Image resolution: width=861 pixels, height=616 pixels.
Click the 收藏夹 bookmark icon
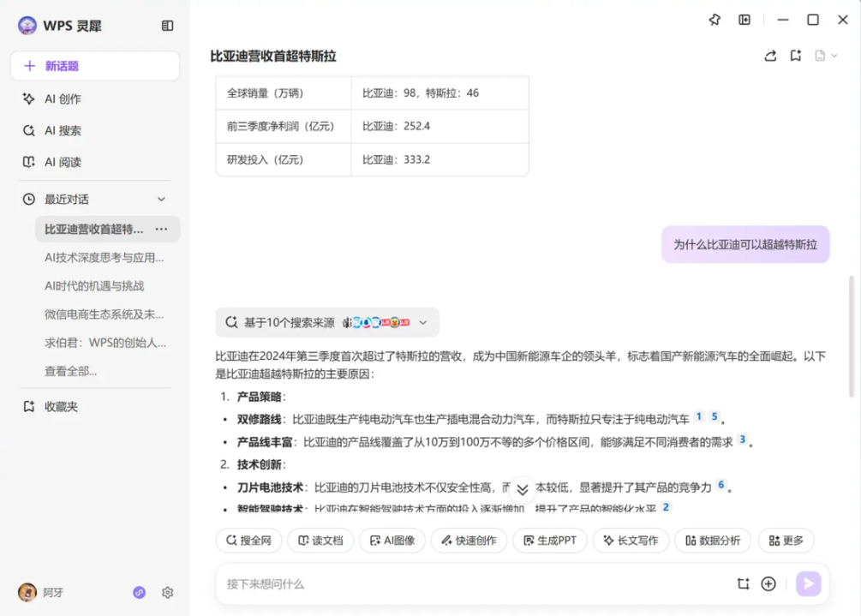click(x=28, y=407)
